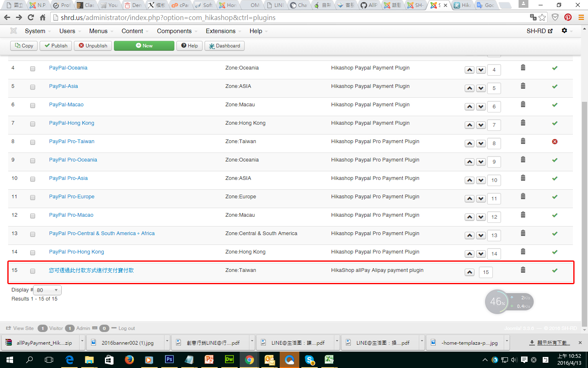
Task: Move PayPal Pro-Macao down in ordering
Action: pos(481,217)
